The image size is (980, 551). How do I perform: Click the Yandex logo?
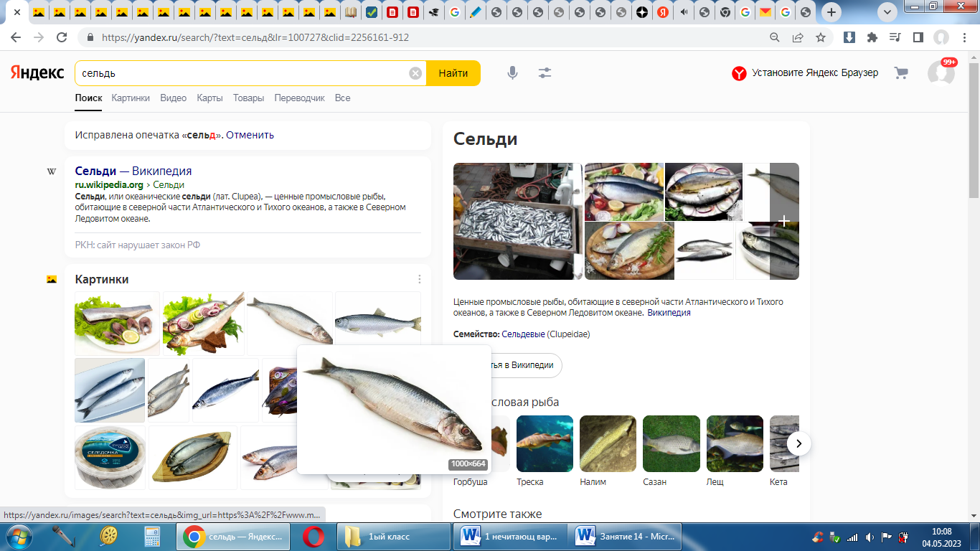[37, 73]
